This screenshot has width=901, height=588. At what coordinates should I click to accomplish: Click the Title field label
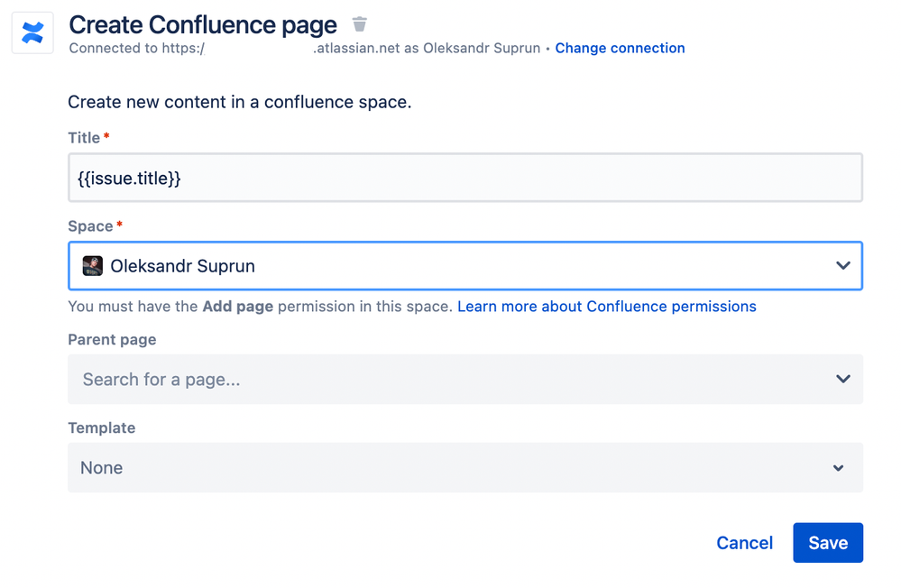click(x=84, y=138)
